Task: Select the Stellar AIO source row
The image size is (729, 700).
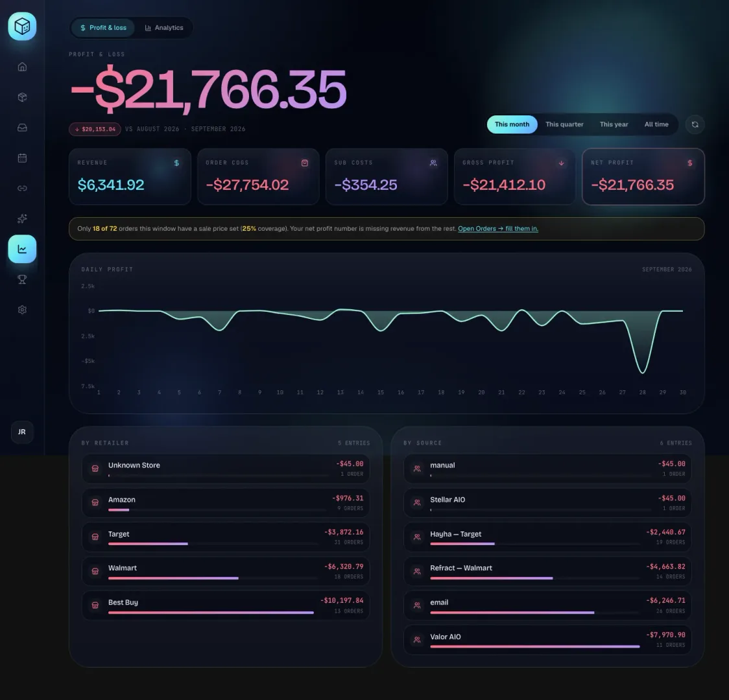Action: pyautogui.click(x=547, y=503)
